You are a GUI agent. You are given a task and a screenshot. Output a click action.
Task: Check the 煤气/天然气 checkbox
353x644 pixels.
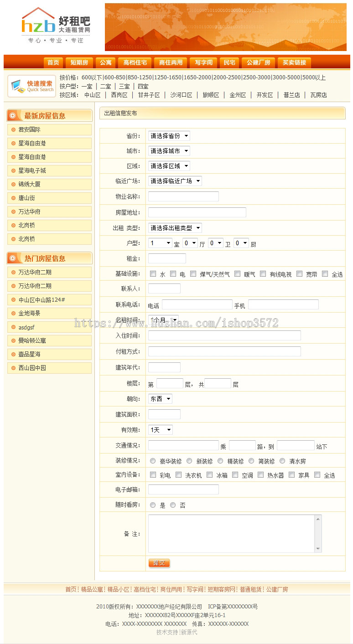click(193, 274)
